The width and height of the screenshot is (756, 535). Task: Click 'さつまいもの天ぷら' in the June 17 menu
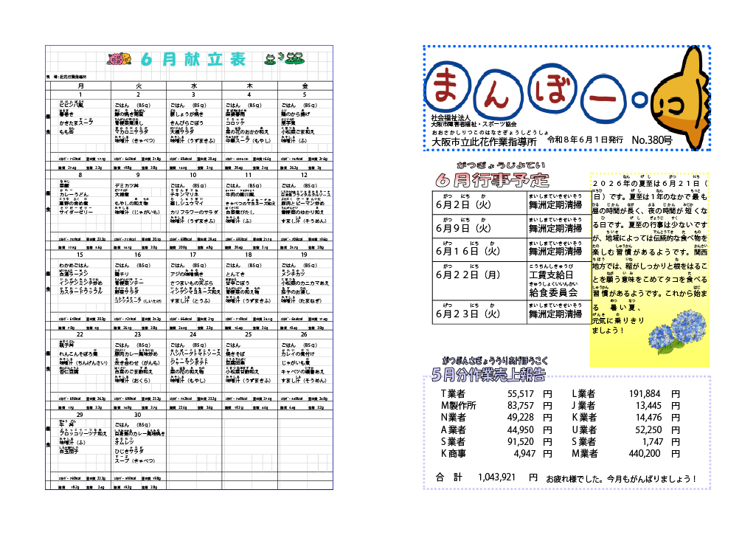click(x=192, y=283)
